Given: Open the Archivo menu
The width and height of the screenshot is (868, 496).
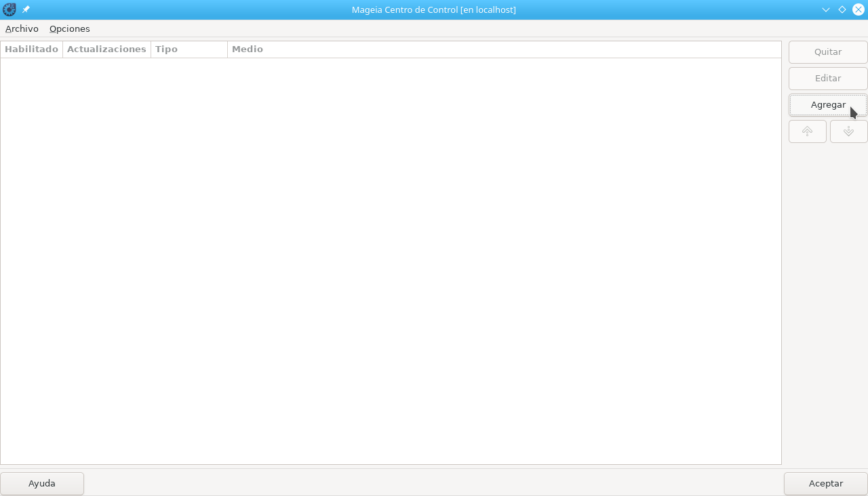Looking at the screenshot, I should coord(22,28).
